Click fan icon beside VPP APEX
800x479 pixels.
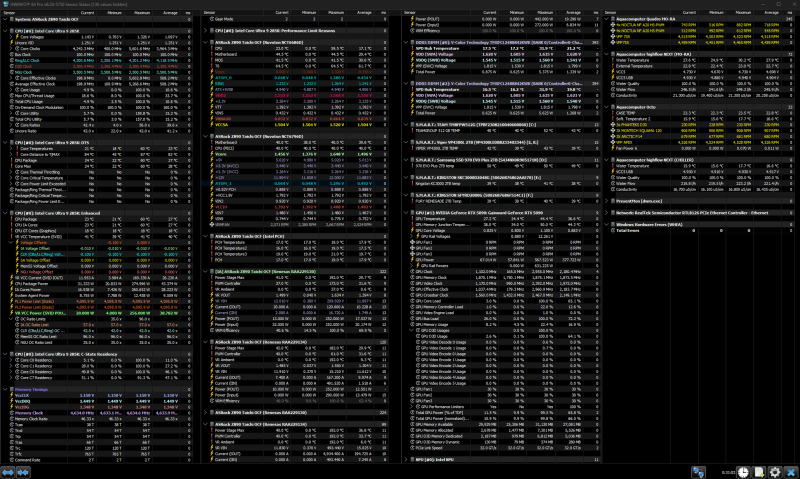click(613, 142)
